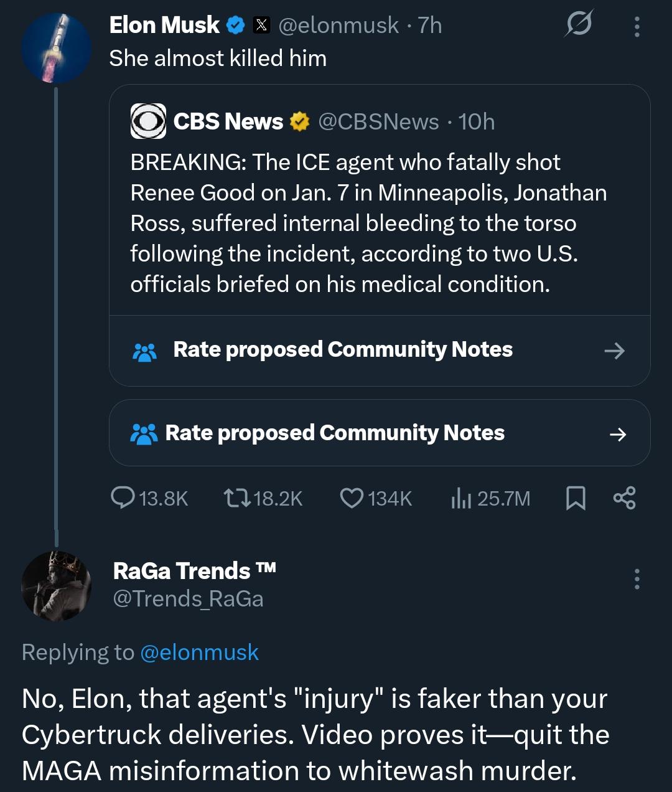672x792 pixels.
Task: Click the Grok icon on Elon's post
Action: (579, 24)
